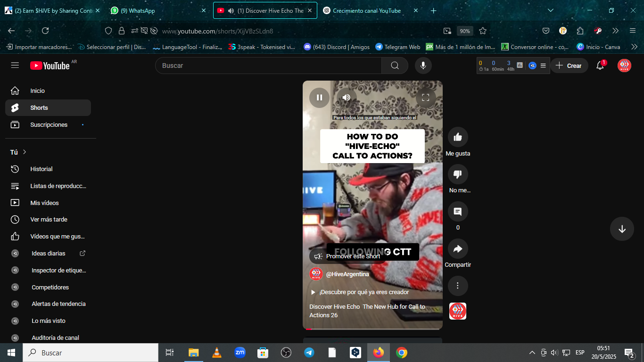
Task: Expand the Tú section chevron
Action: (25, 152)
